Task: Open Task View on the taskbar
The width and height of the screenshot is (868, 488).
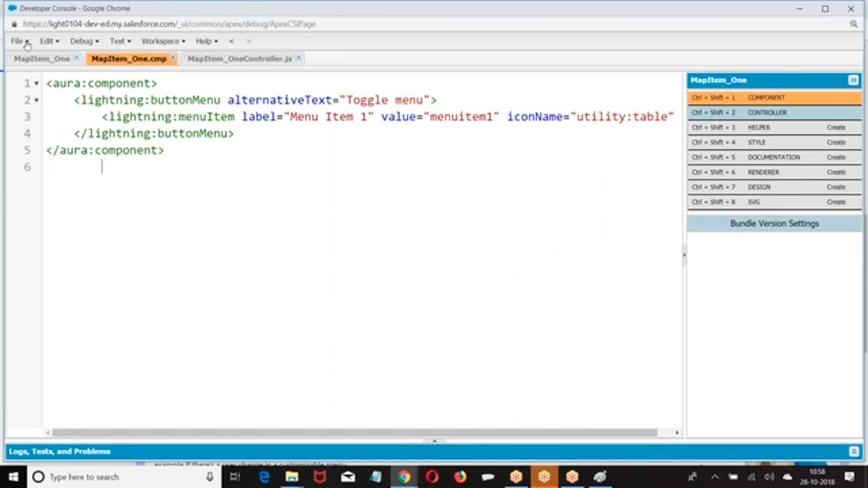Action: point(235,477)
